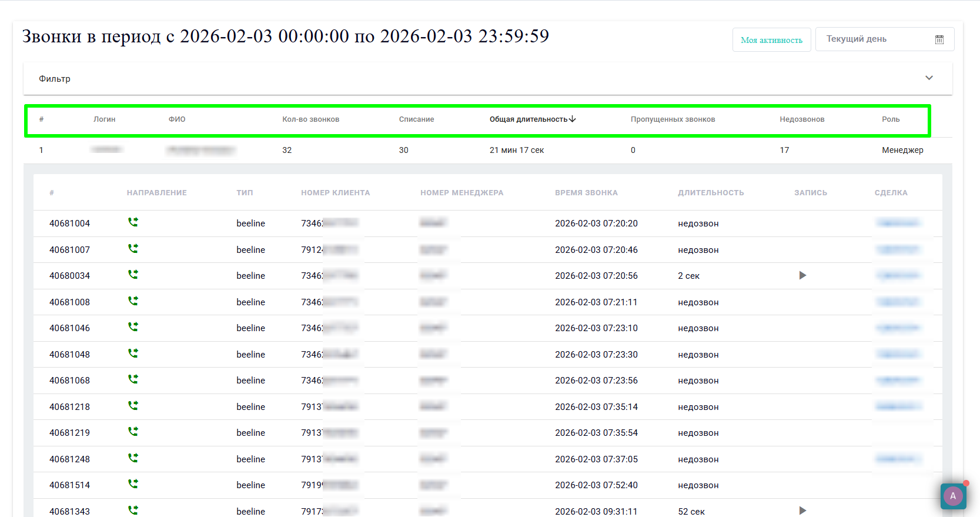The height and width of the screenshot is (517, 980).
Task: Open the chat widget avatar button
Action: pyautogui.click(x=953, y=496)
